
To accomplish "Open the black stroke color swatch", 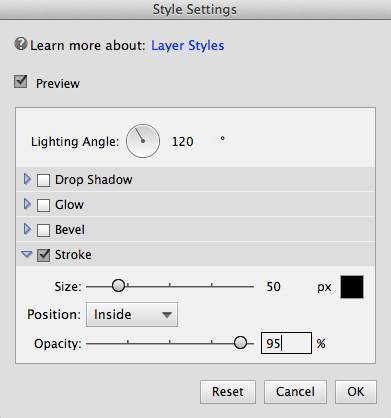I will click(x=352, y=287).
